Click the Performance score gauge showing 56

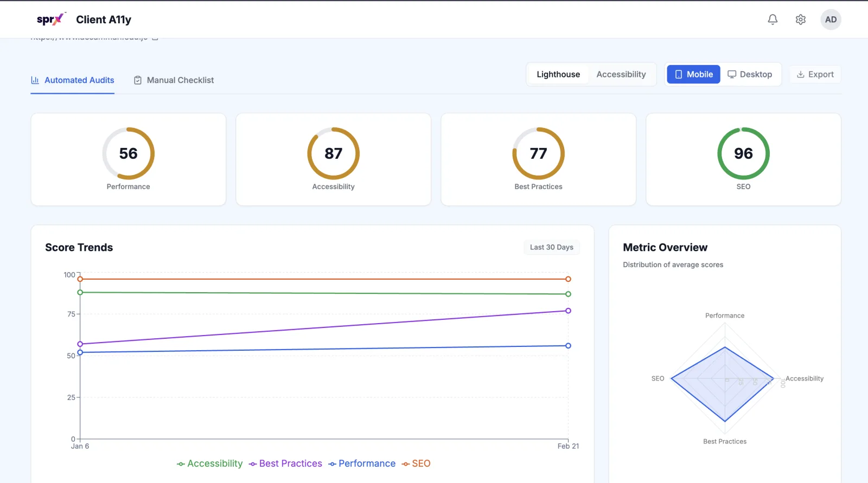click(x=129, y=153)
